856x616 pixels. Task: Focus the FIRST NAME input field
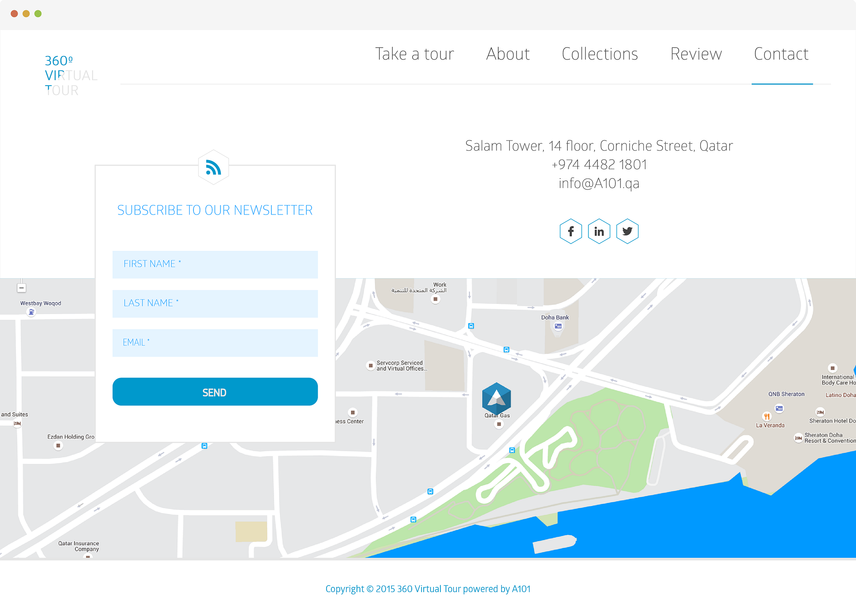[x=215, y=264]
